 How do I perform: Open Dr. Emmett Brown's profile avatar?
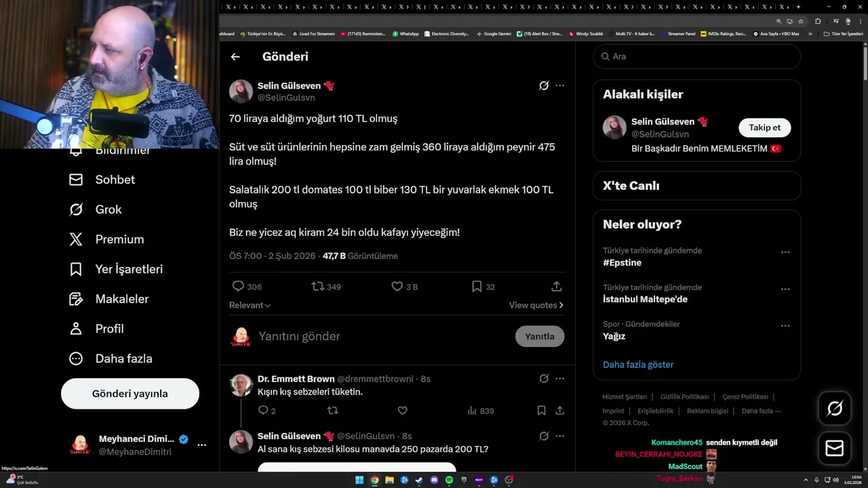(x=241, y=385)
